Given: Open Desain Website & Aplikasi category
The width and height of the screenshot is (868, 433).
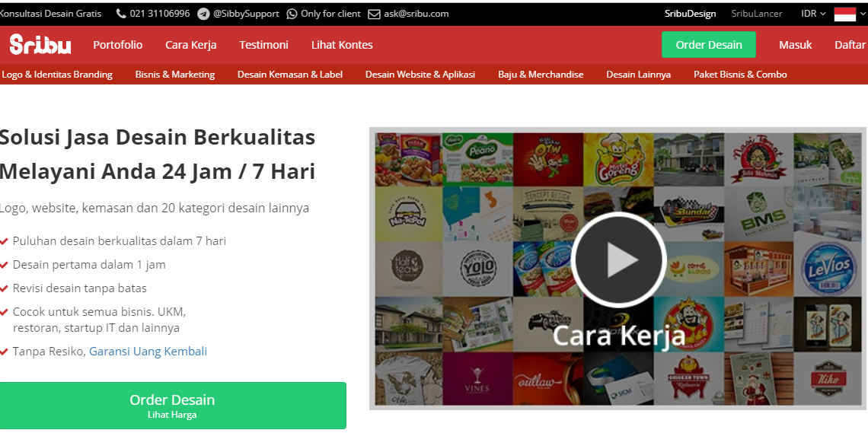Looking at the screenshot, I should pos(420,75).
